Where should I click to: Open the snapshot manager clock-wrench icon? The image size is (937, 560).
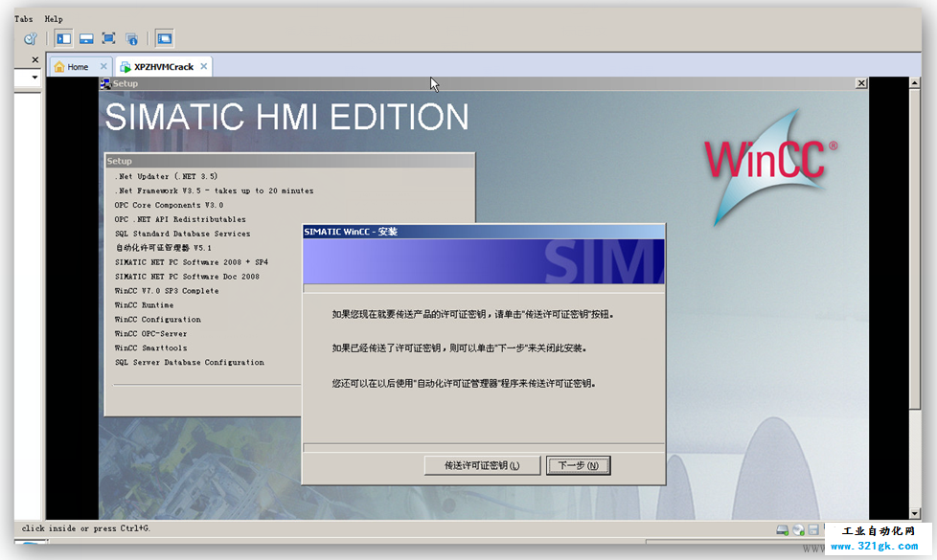[x=30, y=39]
